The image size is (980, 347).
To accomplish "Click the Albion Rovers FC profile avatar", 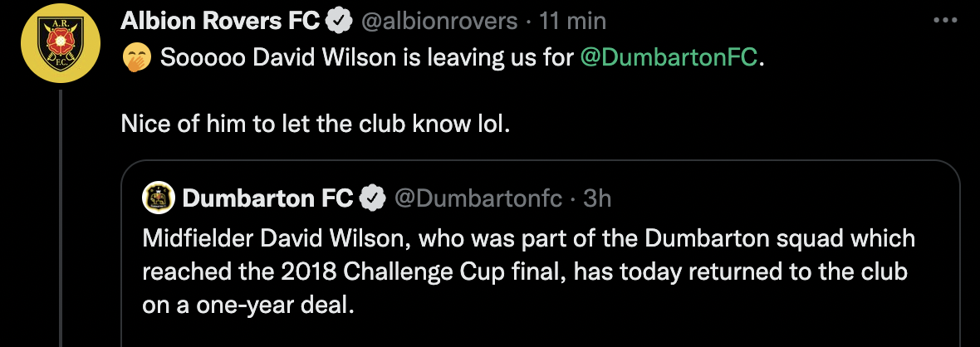I will click(x=61, y=44).
